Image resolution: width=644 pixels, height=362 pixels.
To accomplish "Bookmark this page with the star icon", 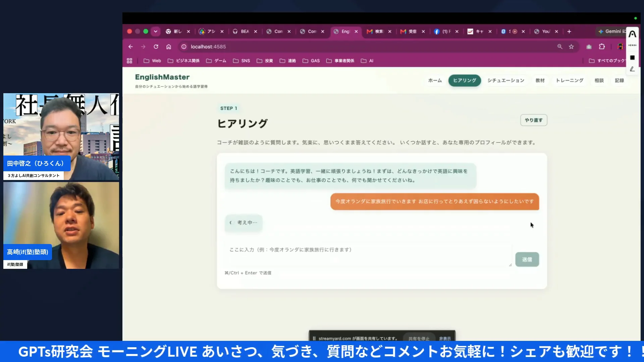I will point(571,47).
